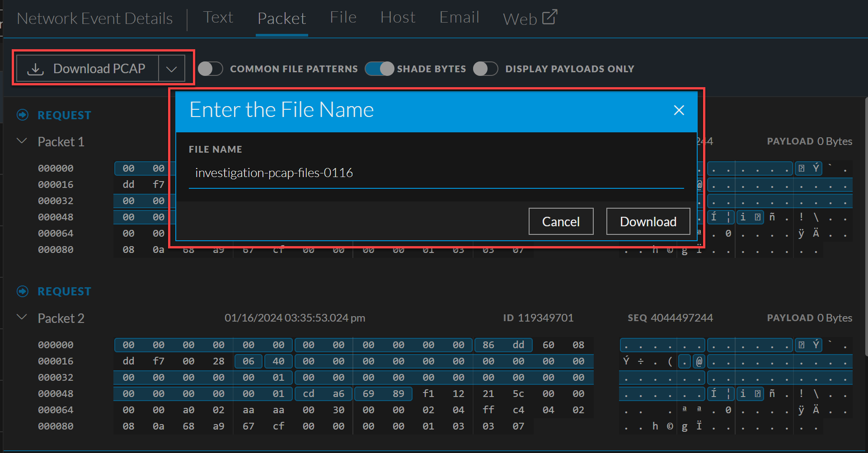Screen dimensions: 868x453
Task: Dismiss the file name dialog with the X
Action: (x=679, y=110)
